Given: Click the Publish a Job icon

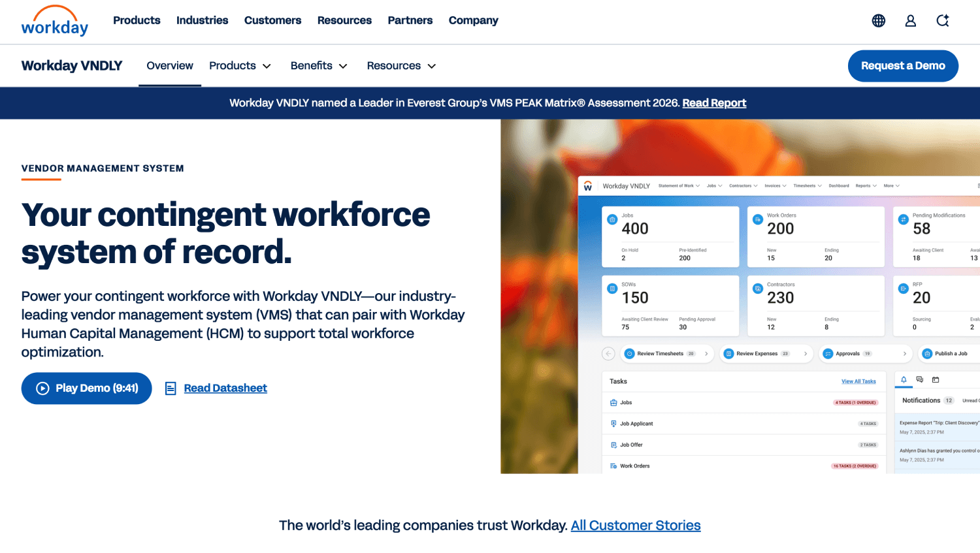Looking at the screenshot, I should coord(927,354).
